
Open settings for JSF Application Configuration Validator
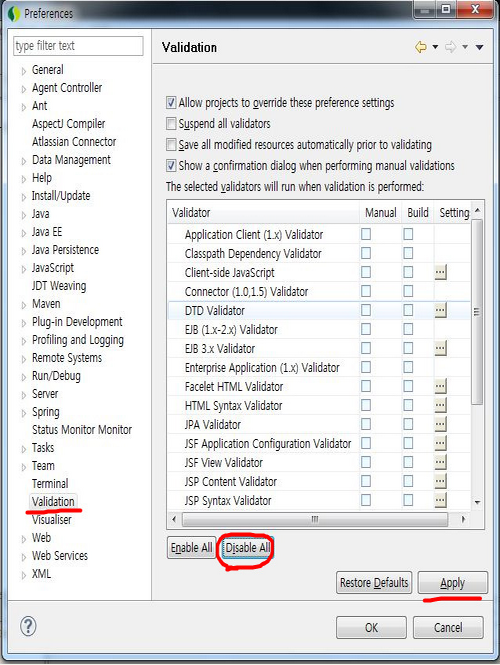point(440,443)
